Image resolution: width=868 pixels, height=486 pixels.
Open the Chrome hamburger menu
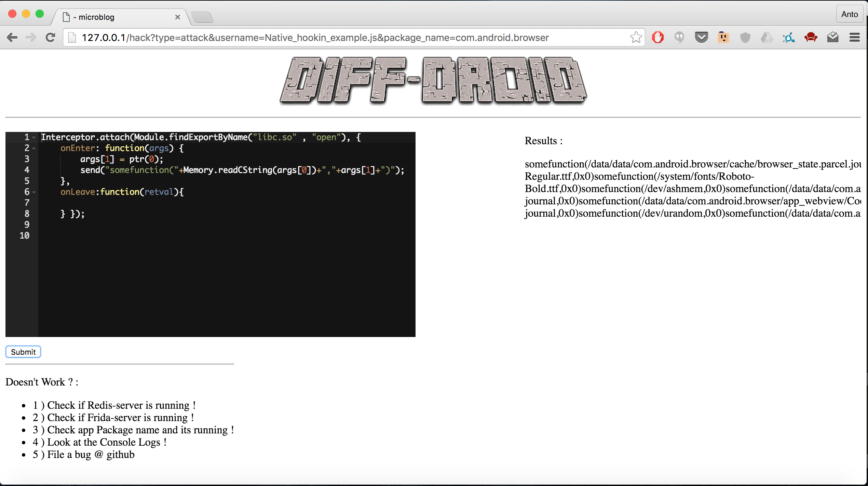click(854, 37)
